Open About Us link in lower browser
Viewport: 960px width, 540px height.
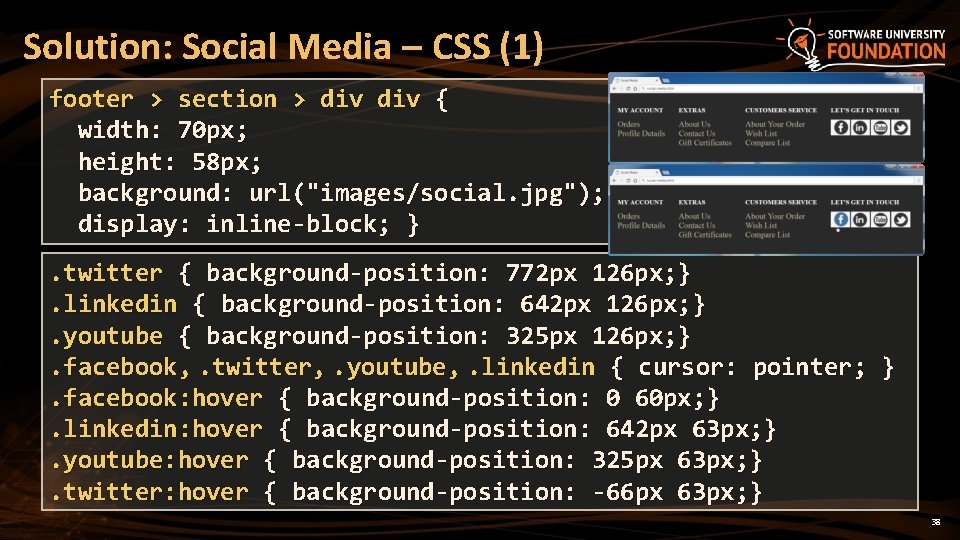tap(694, 216)
